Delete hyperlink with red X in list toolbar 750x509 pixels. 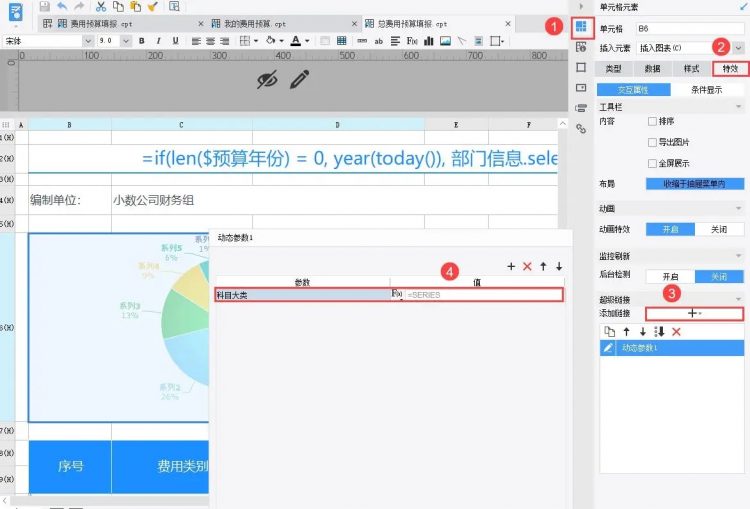tap(676, 332)
